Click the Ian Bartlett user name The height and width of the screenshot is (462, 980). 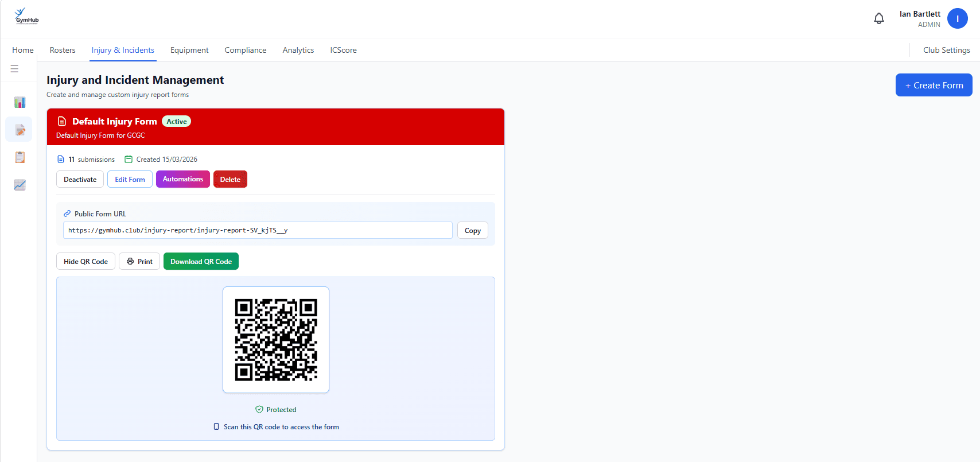click(x=920, y=14)
